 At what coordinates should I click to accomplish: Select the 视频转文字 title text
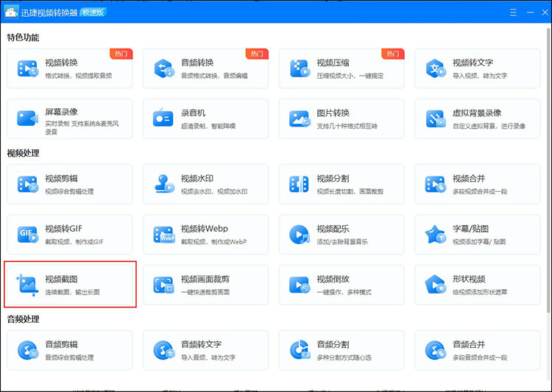point(473,63)
